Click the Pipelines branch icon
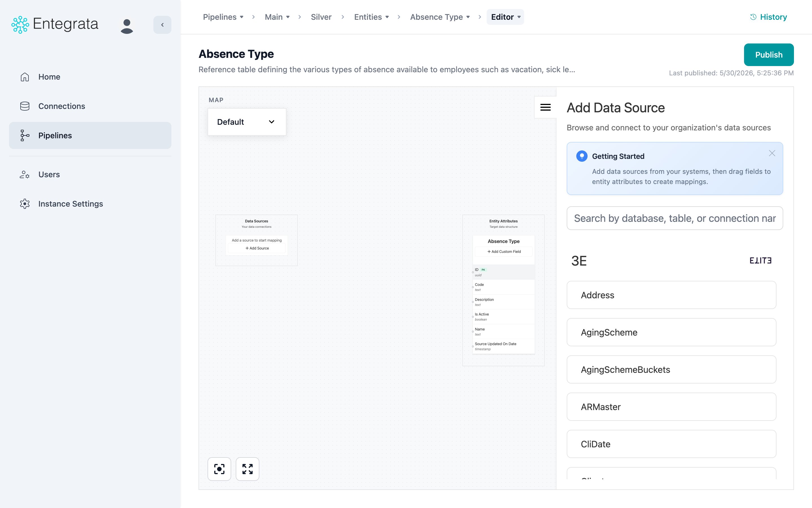Screen dimensions: 812x508 pos(25,135)
